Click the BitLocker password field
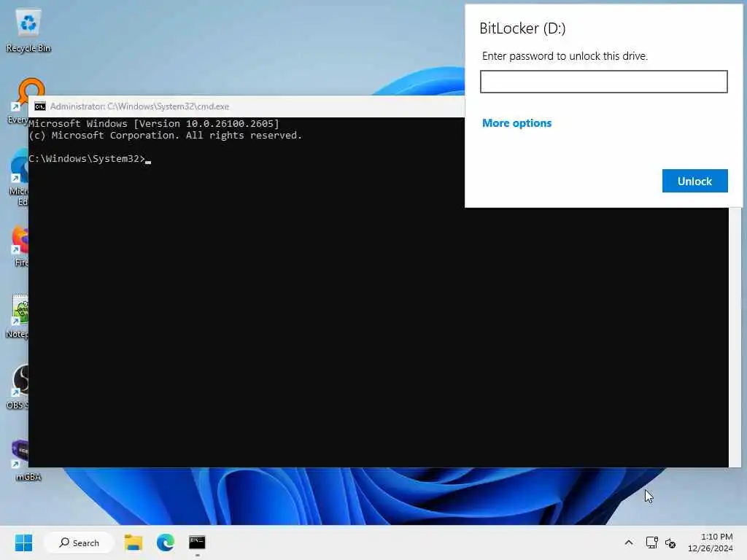 point(603,82)
